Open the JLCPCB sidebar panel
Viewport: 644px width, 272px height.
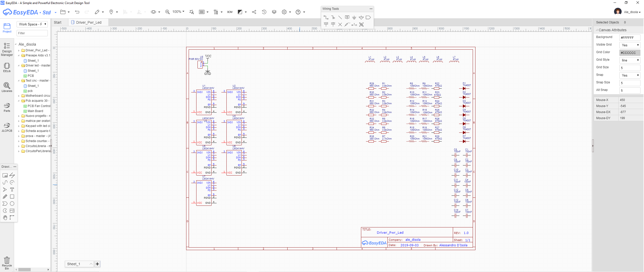[7, 127]
